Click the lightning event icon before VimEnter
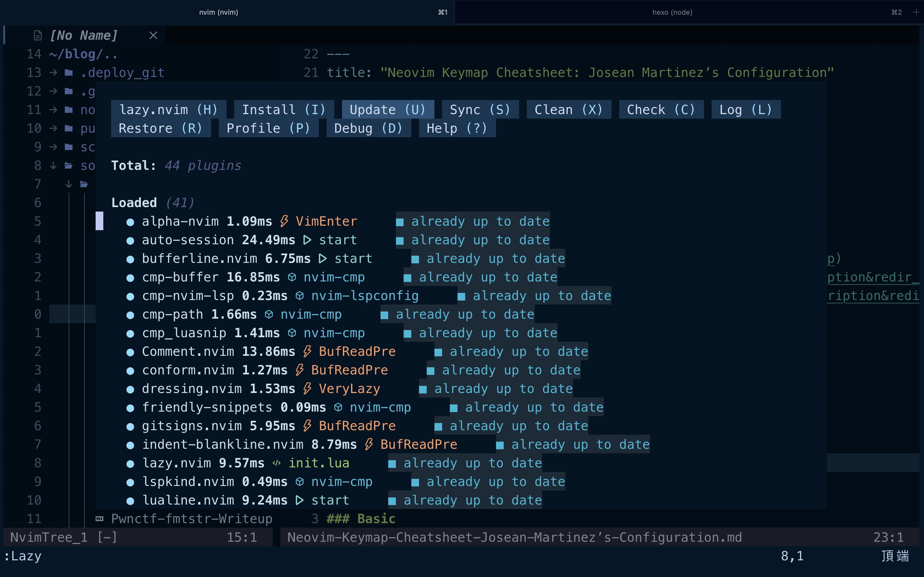This screenshot has height=577, width=924. 284,221
